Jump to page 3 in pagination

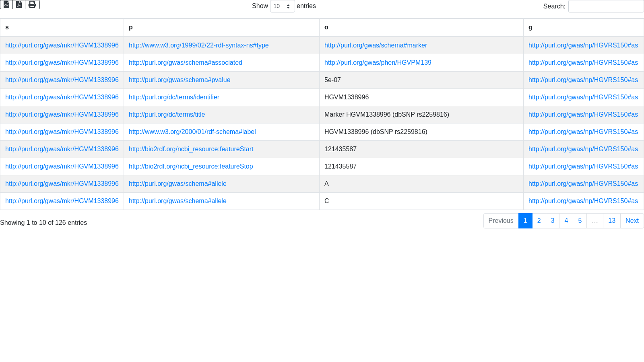[x=553, y=221]
